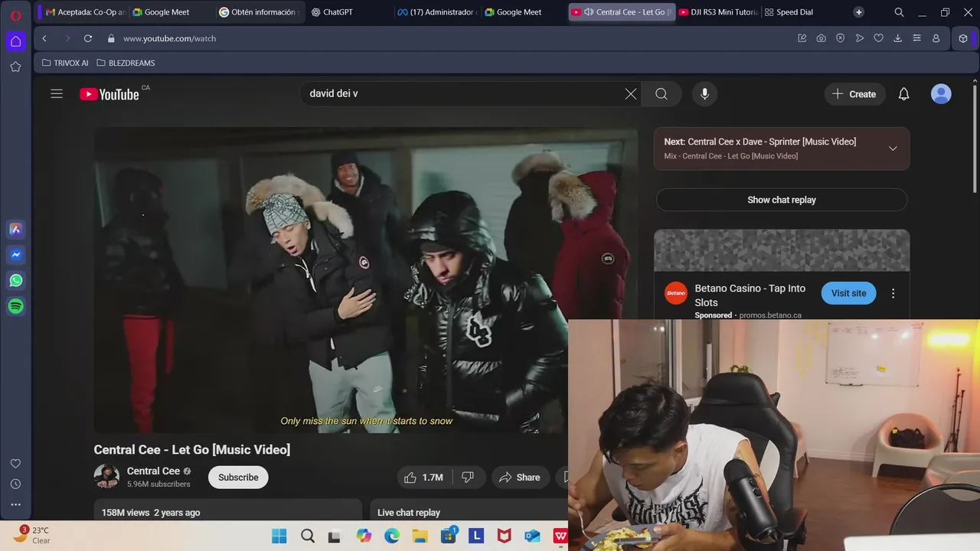Open the Opera extensions cube icon

point(963,38)
